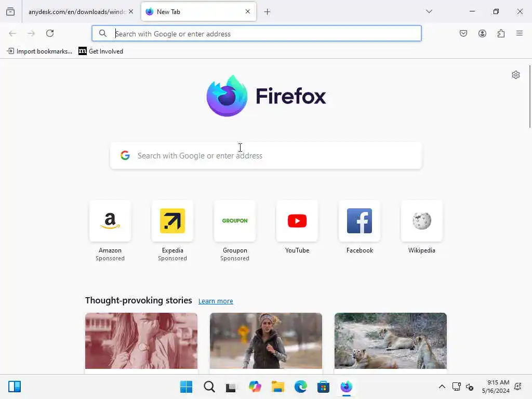Screen dimensions: 532x399
Task: Open Windows Widgets icon on taskbar
Action: coord(15,387)
